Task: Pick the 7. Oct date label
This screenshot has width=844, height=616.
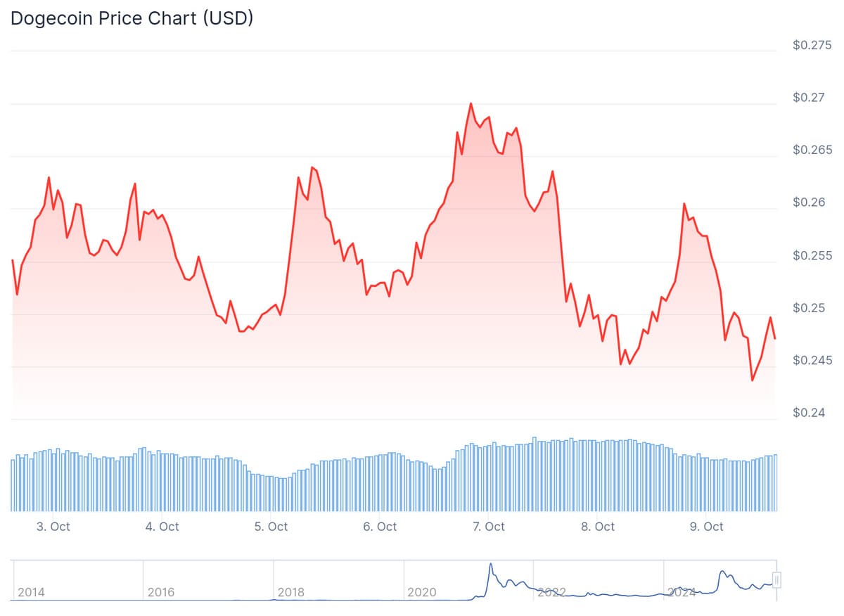Action: pos(488,526)
